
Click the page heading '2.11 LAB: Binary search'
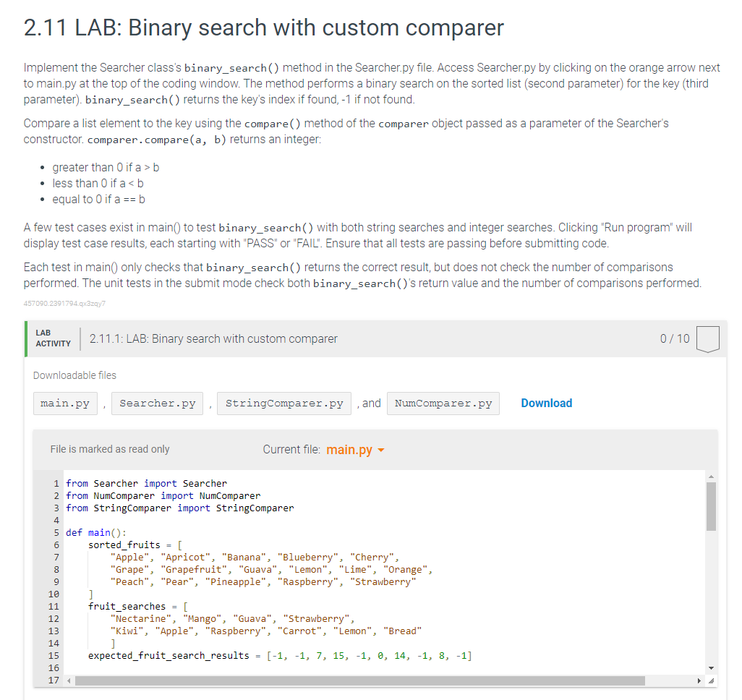coord(264,27)
